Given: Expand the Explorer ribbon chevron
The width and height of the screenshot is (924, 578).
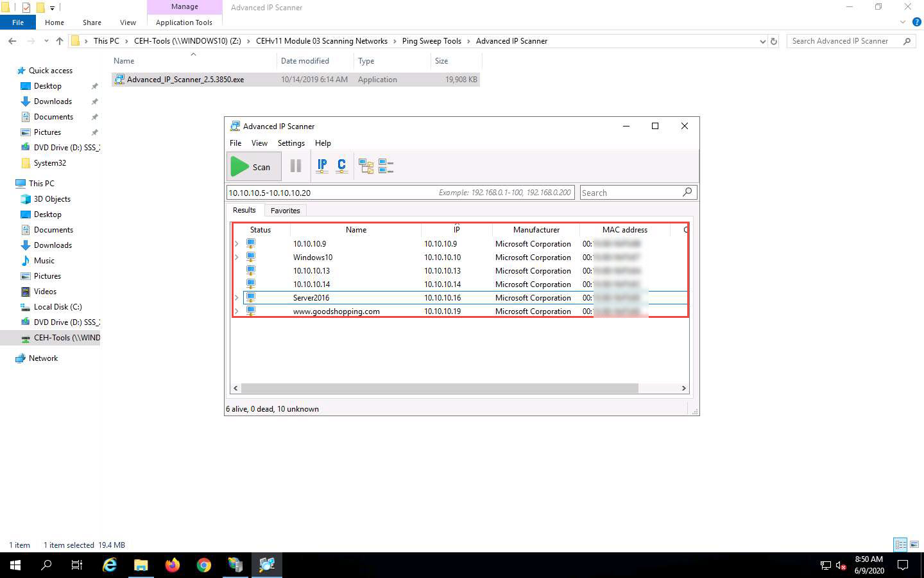Looking at the screenshot, I should (x=903, y=22).
